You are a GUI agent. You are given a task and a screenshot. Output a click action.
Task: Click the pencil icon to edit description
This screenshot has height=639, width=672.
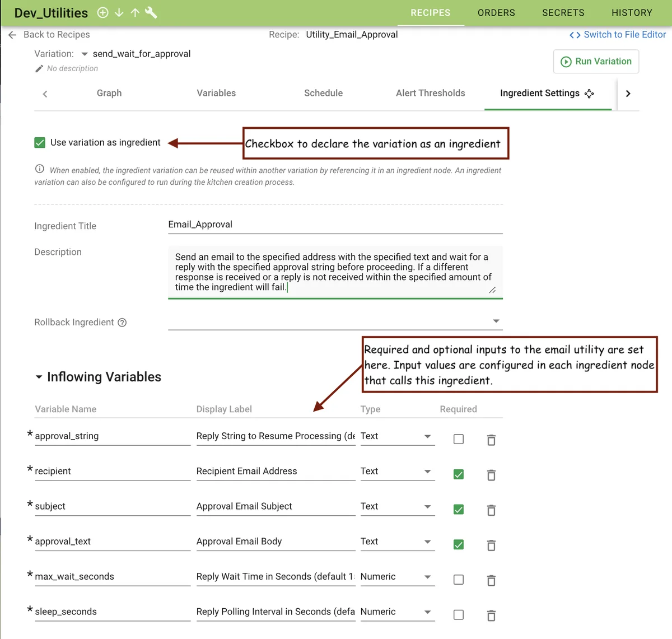pyautogui.click(x=39, y=68)
